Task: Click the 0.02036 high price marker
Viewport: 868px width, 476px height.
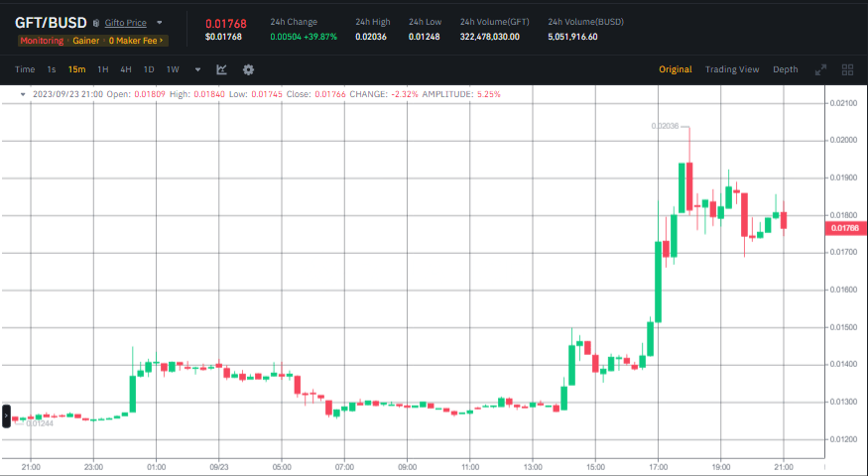Action: pyautogui.click(x=665, y=126)
